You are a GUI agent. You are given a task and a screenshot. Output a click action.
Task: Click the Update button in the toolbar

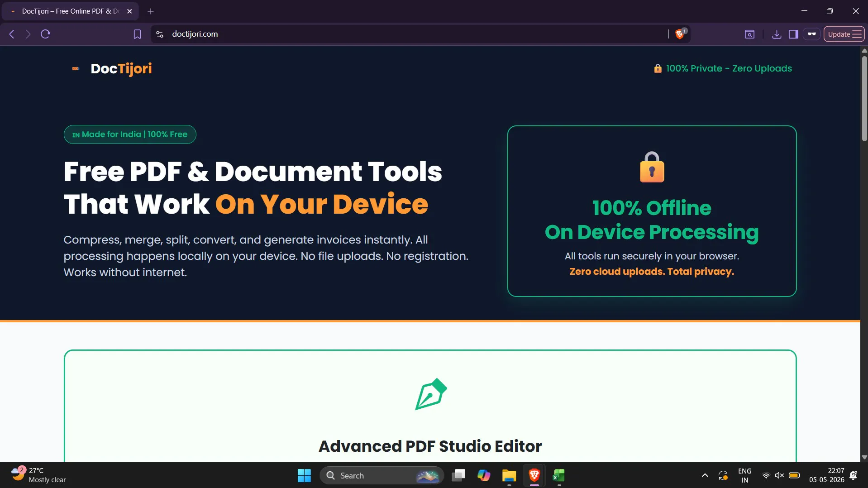click(x=844, y=34)
